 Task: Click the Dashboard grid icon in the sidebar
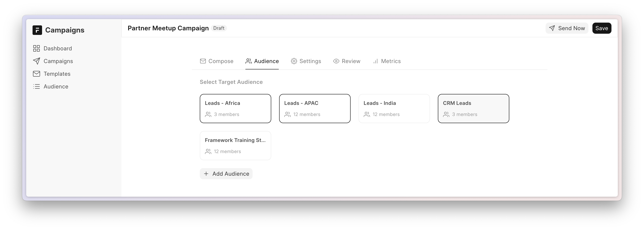tap(37, 48)
